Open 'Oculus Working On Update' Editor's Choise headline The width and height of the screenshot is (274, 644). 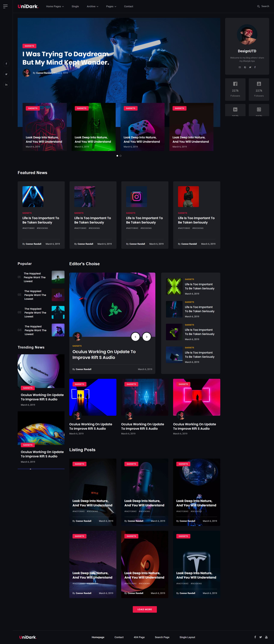[104, 354]
